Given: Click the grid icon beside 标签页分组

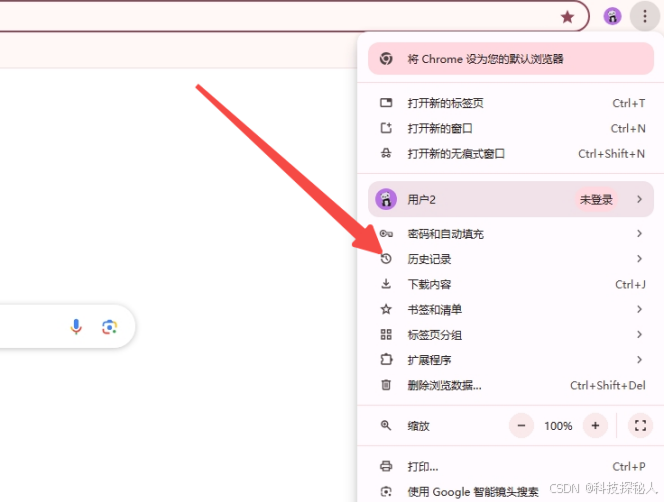Looking at the screenshot, I should 386,335.
